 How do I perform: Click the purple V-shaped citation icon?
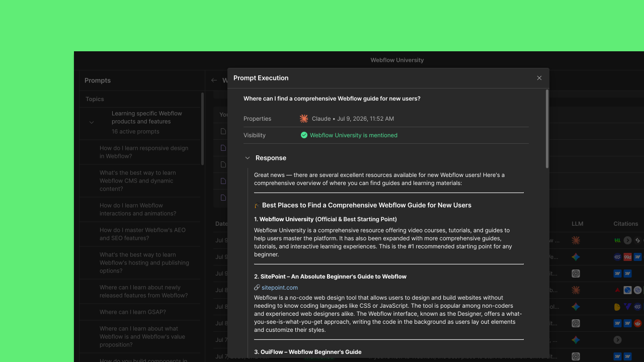627,307
